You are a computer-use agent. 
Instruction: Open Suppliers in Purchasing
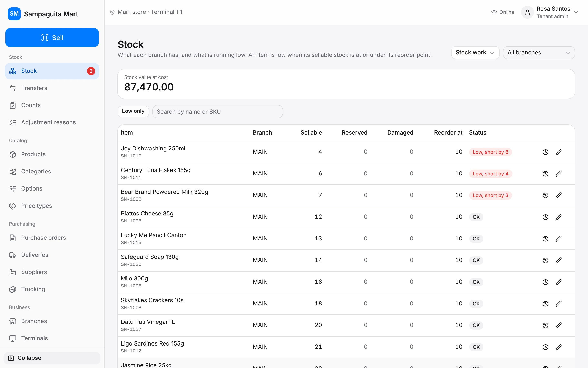coord(52,272)
